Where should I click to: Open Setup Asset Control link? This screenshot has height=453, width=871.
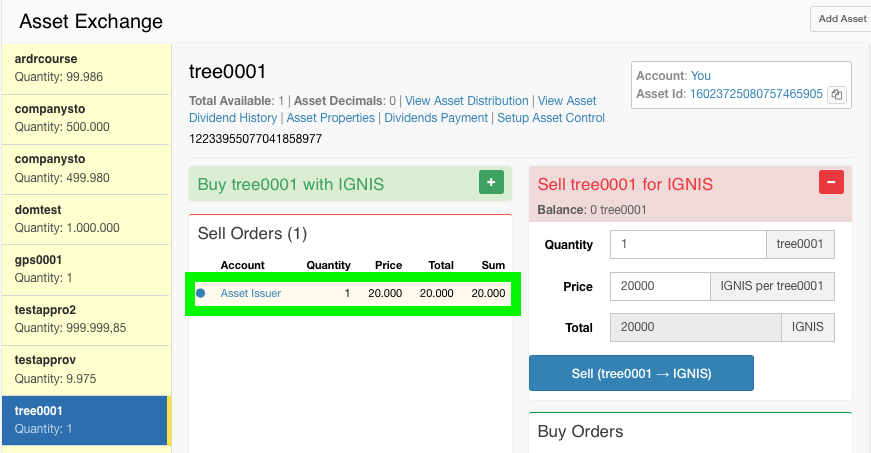(x=551, y=118)
